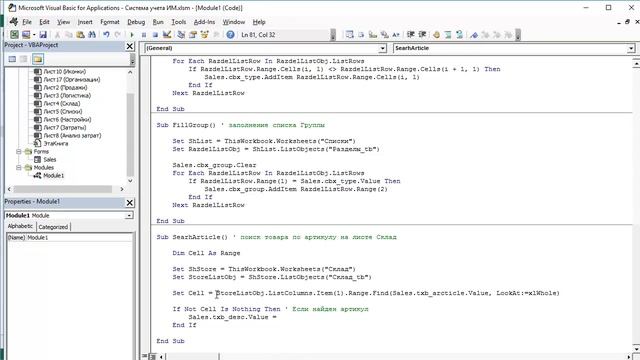Click the Outdent toolbar icon
The image size is (640, 360).
[x=422, y=35]
